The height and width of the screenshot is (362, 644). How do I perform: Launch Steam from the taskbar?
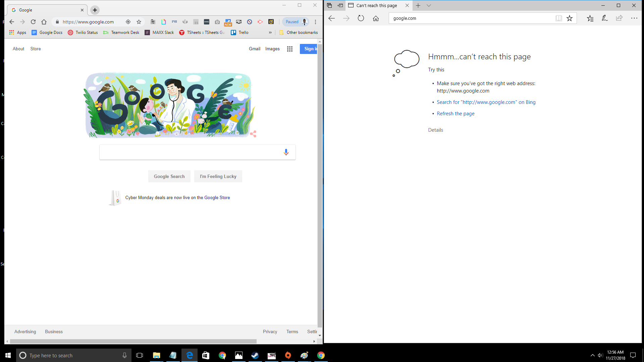point(255,355)
